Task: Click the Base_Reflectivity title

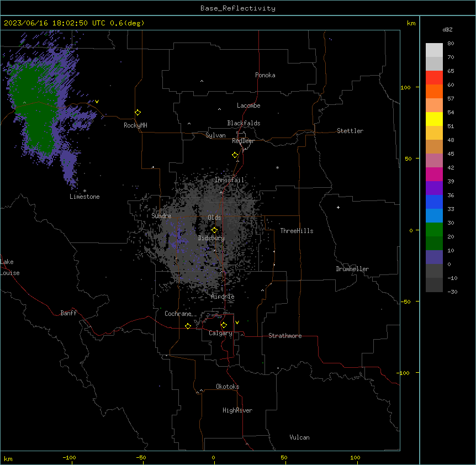Action: coord(238,8)
